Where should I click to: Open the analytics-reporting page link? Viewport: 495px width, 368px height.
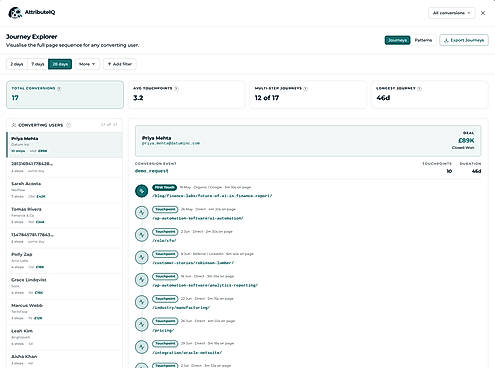click(205, 285)
